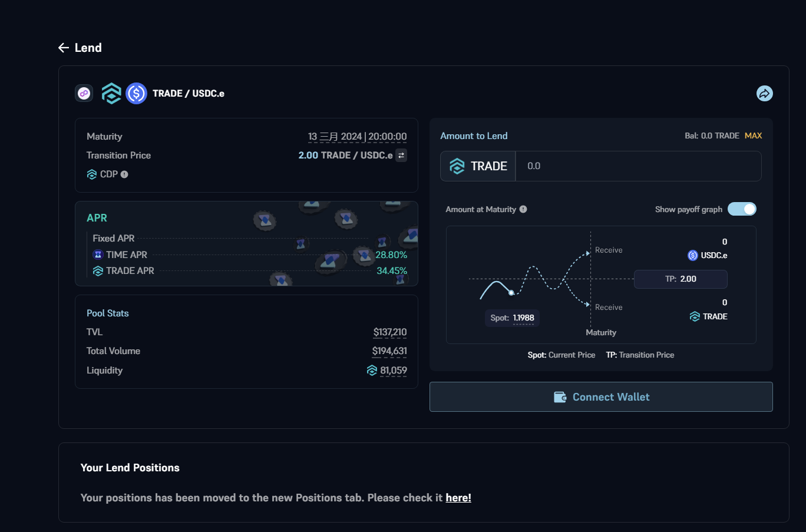Viewport: 806px width, 532px height.
Task: Click the Polygon chain icon badge
Action: click(84, 93)
